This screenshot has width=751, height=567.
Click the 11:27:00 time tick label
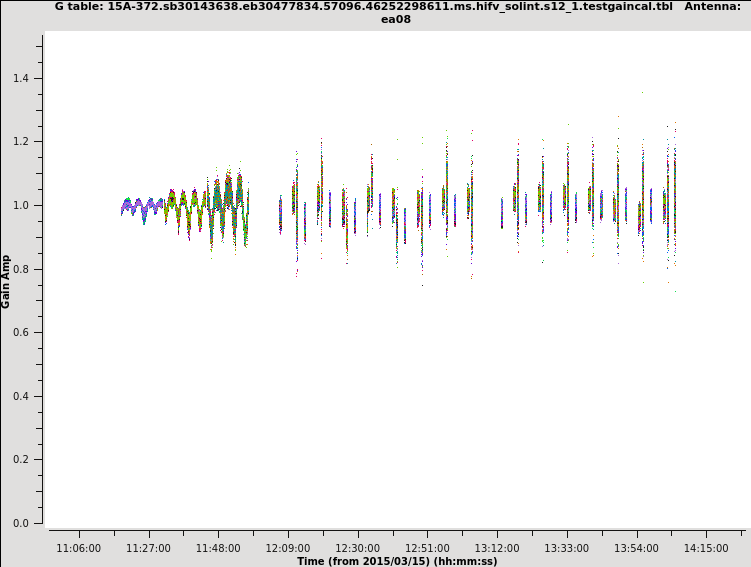click(x=148, y=548)
